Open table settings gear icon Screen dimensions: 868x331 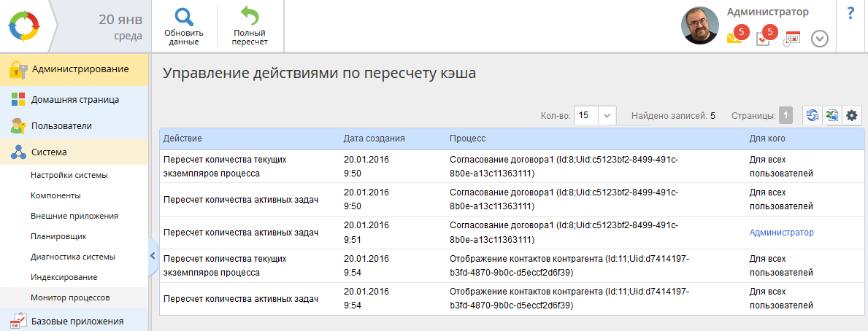click(851, 115)
